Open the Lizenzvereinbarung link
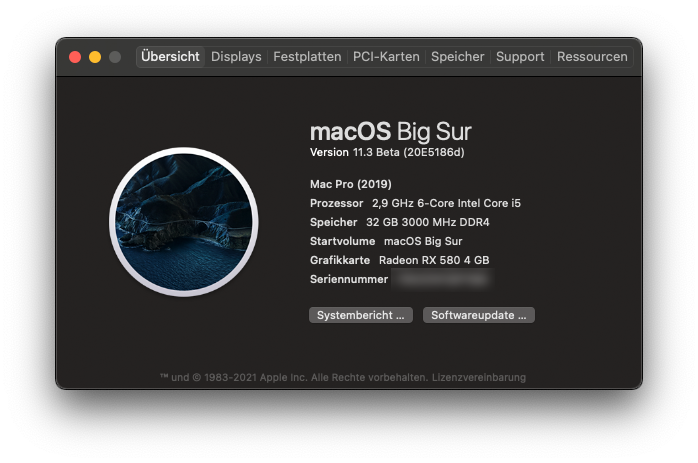698x463 pixels. 479,378
